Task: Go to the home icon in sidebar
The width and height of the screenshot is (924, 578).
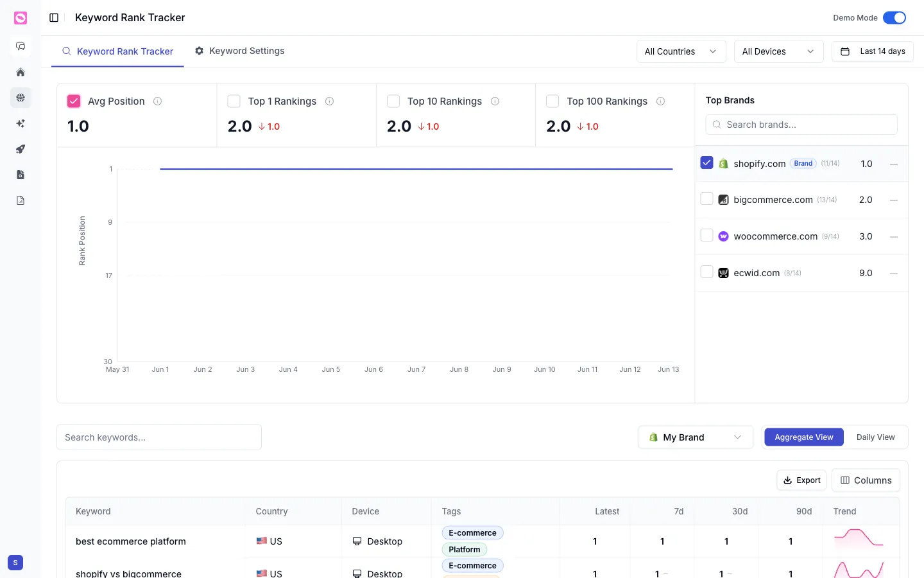Action: click(x=21, y=72)
